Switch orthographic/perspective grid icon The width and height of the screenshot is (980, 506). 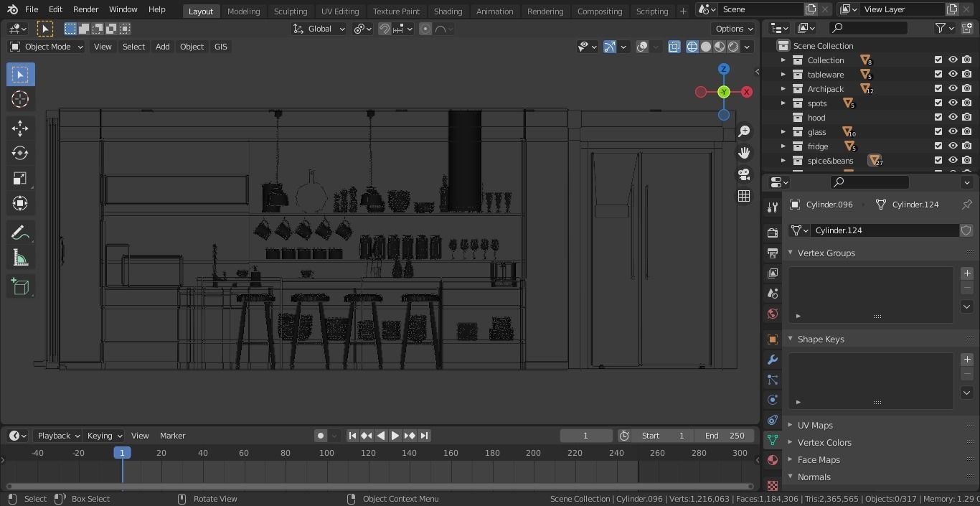click(x=744, y=196)
